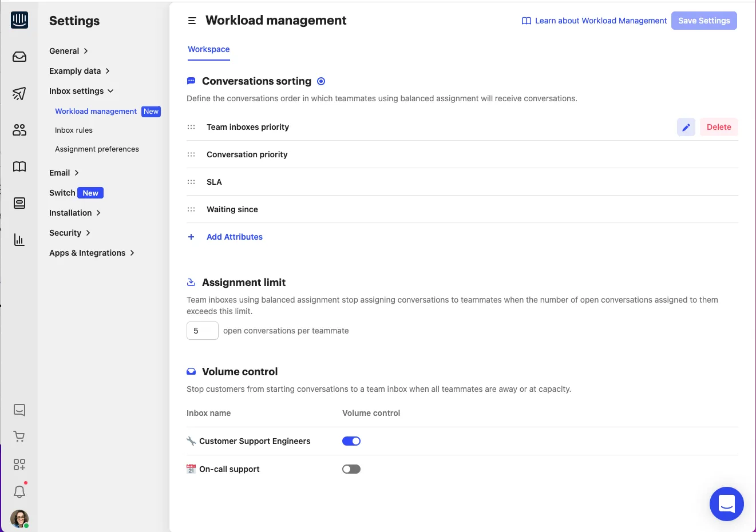This screenshot has height=532, width=756.
Task: Open the Articles book icon
Action: (19, 166)
